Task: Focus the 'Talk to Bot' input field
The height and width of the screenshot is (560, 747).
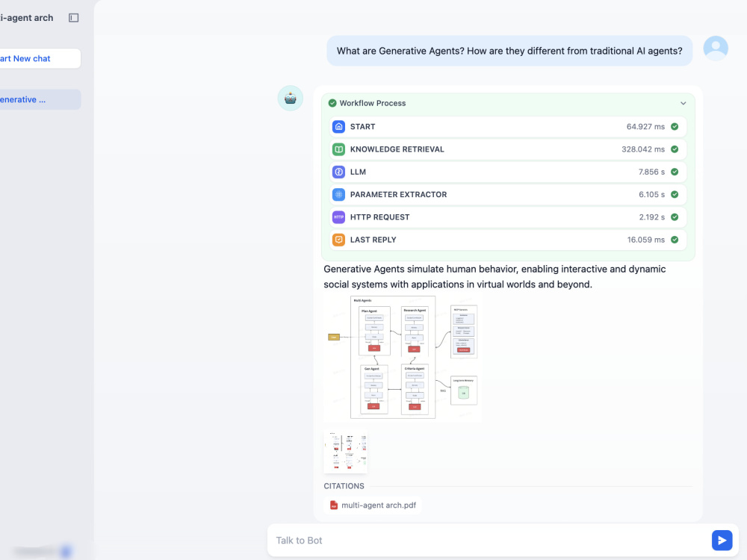Action: coord(489,541)
